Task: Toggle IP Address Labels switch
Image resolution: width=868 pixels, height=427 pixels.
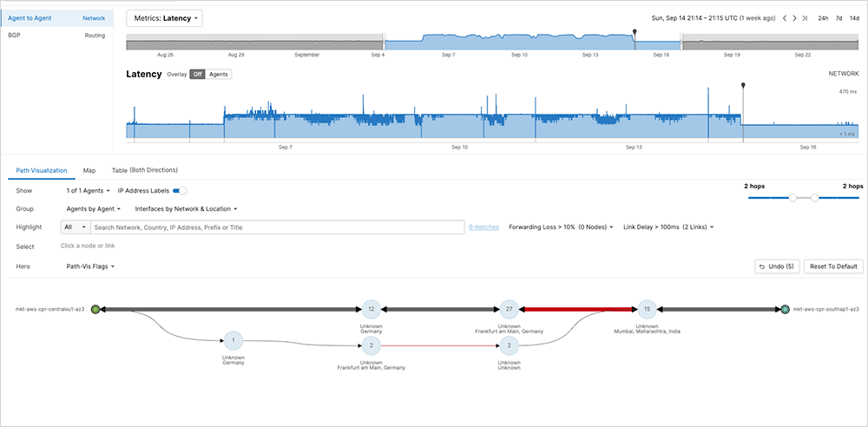Action: pos(180,191)
